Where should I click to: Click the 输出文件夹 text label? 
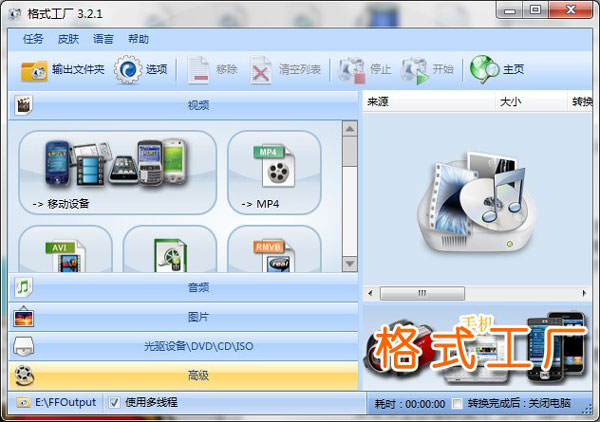click(78, 69)
